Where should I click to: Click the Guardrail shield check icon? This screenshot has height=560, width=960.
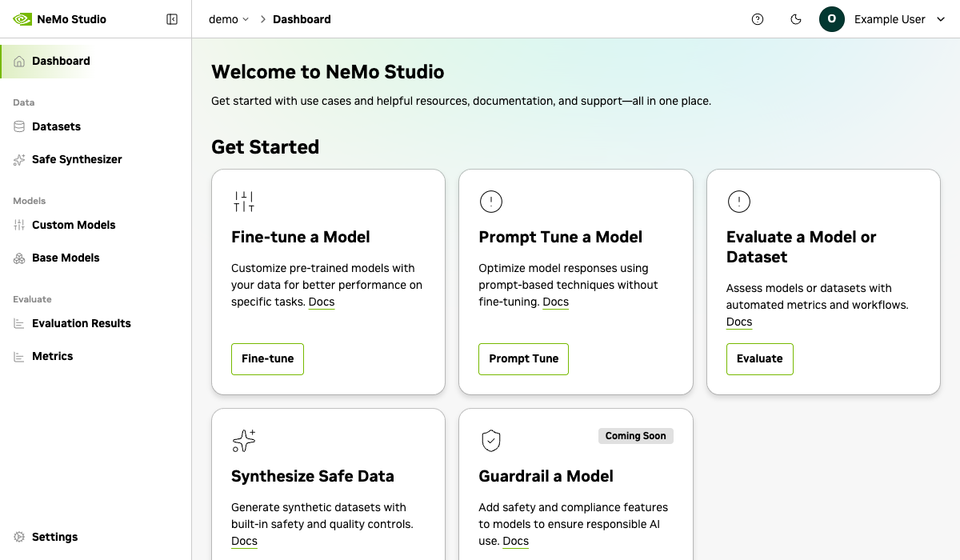[491, 441]
